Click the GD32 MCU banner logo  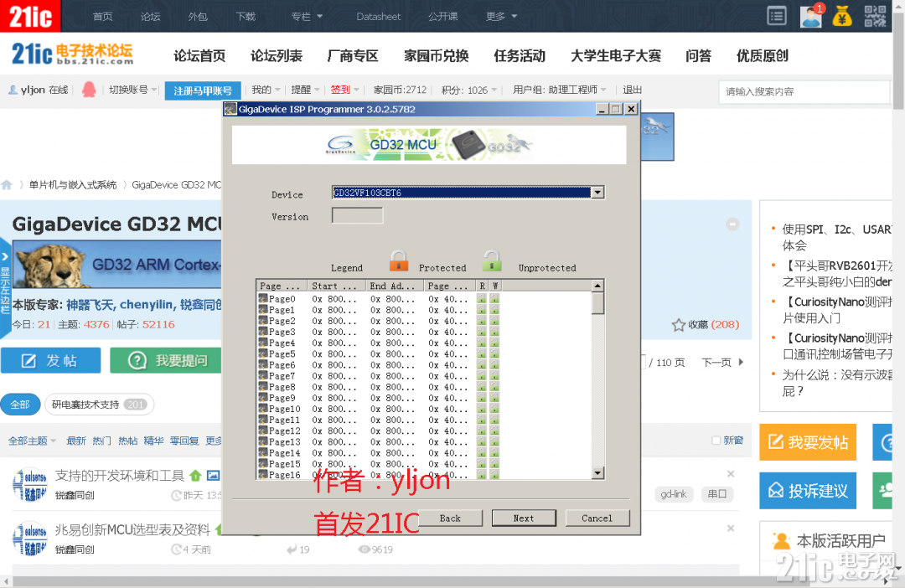tap(429, 145)
